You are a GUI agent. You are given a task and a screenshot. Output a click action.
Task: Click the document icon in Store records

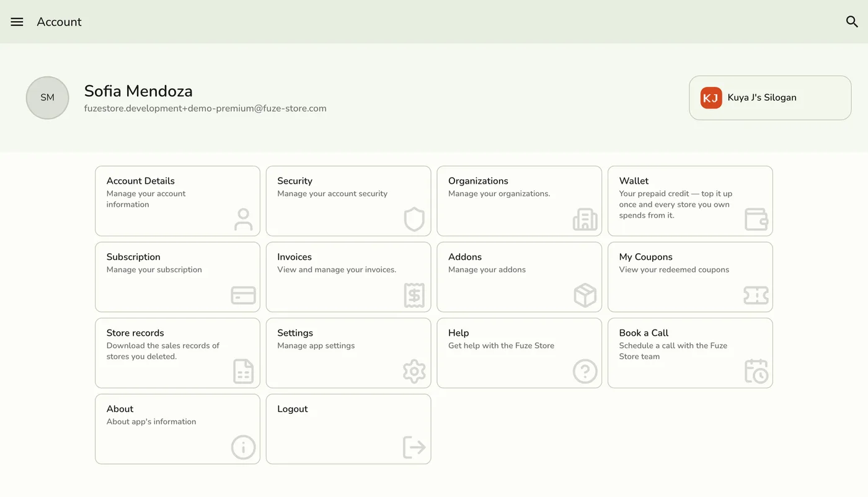[x=243, y=372]
